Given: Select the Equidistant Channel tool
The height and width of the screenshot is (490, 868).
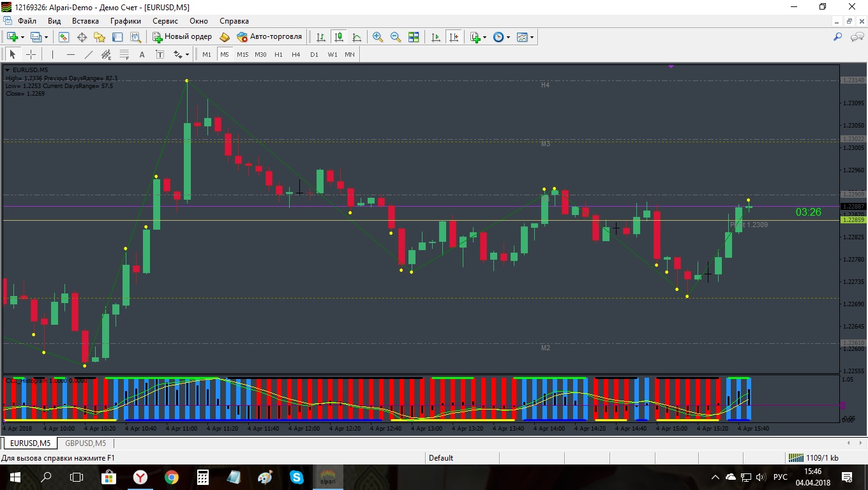Looking at the screenshot, I should (106, 54).
